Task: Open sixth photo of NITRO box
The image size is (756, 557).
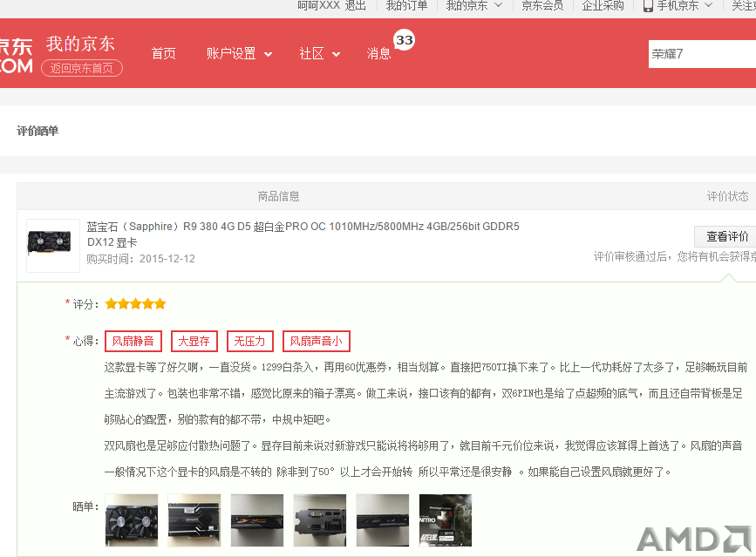Action: click(x=446, y=520)
